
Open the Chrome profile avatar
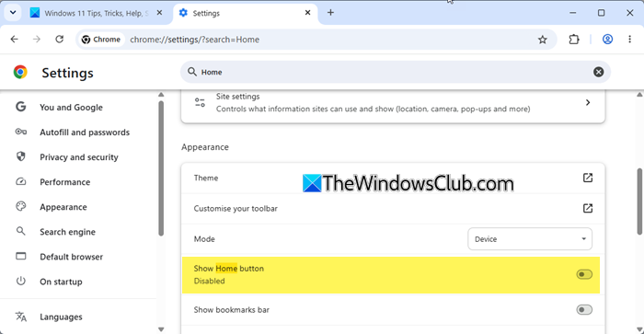(x=607, y=40)
